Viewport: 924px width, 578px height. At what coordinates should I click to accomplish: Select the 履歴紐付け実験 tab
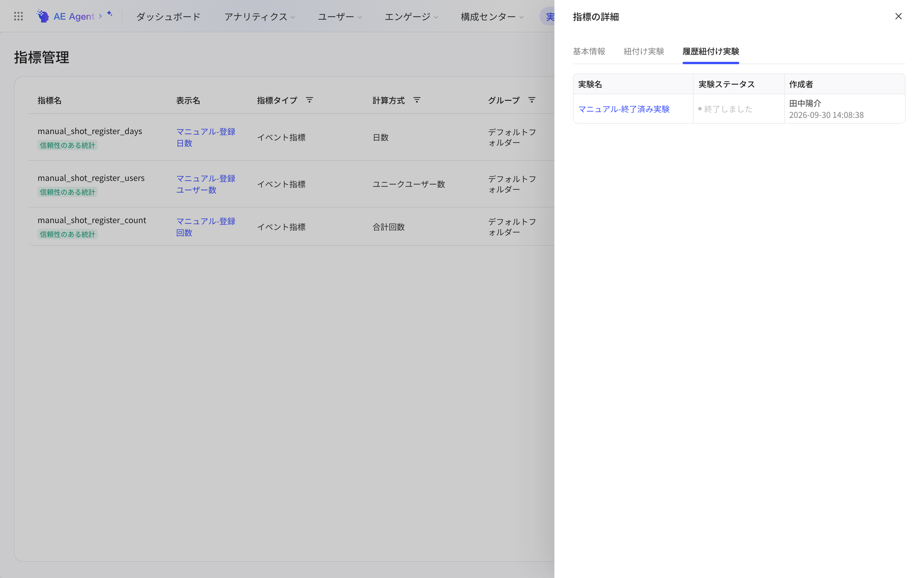(711, 51)
